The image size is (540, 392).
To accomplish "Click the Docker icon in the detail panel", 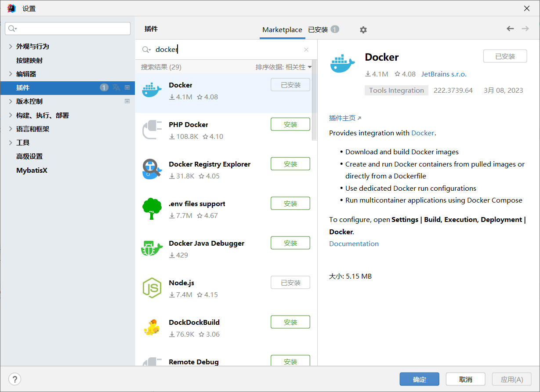I will pos(342,63).
